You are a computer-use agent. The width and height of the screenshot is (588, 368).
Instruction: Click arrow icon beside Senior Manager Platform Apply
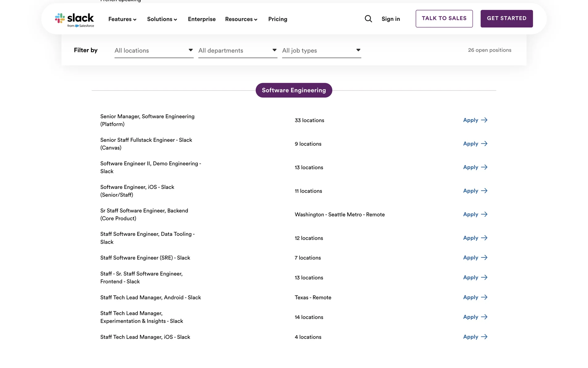484,120
